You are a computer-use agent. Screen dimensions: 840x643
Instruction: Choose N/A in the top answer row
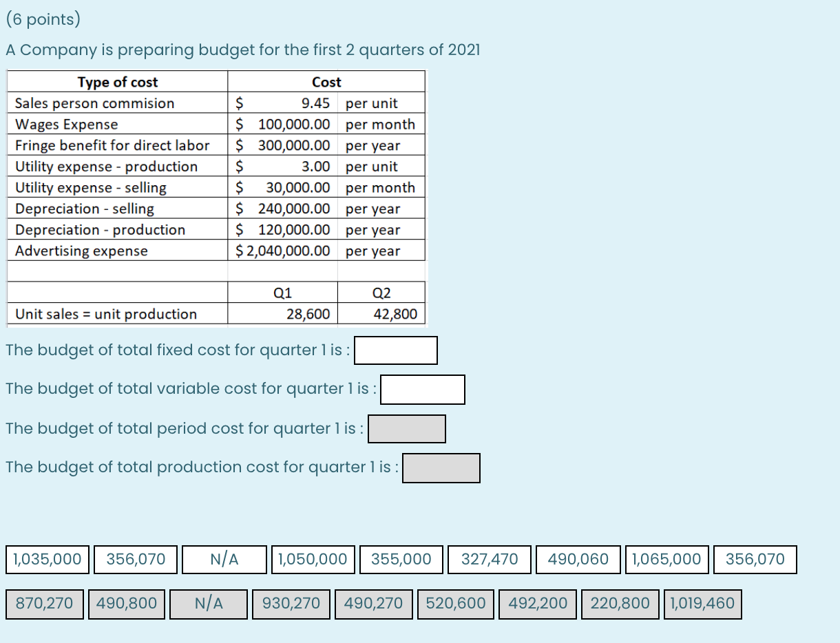tap(224, 560)
